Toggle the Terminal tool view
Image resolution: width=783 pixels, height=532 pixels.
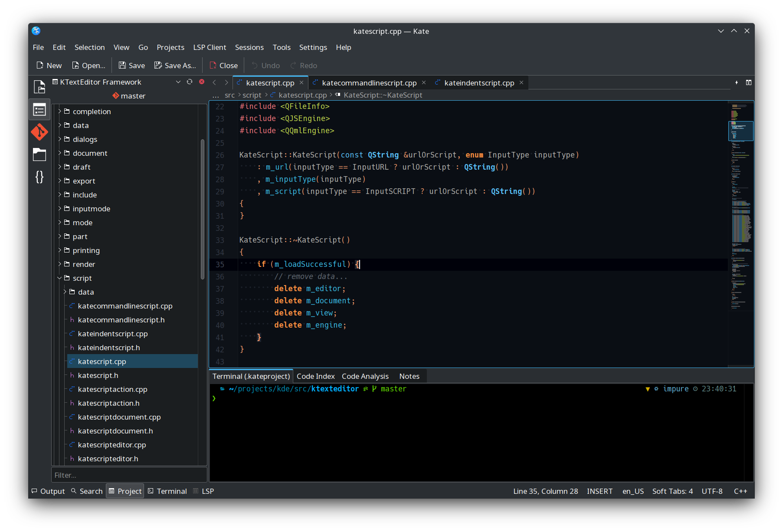tap(167, 491)
